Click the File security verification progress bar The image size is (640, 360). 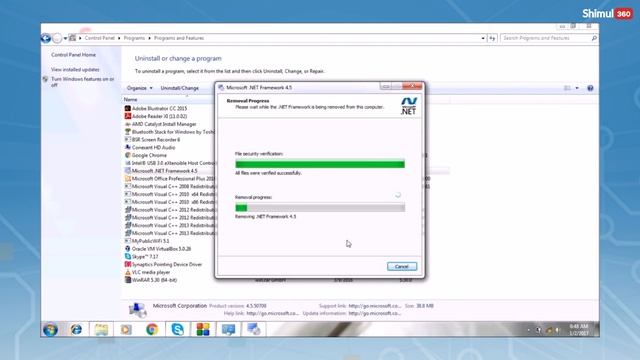click(320, 164)
